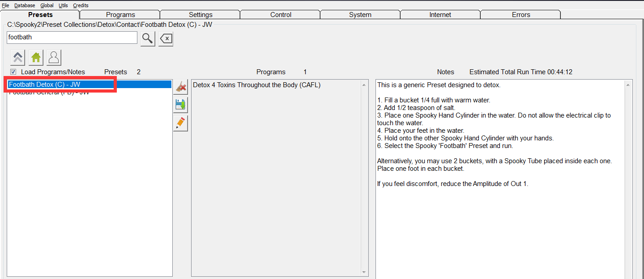This screenshot has width=644, height=279.
Task: Select Detox 4 Toxins program entry
Action: (256, 85)
